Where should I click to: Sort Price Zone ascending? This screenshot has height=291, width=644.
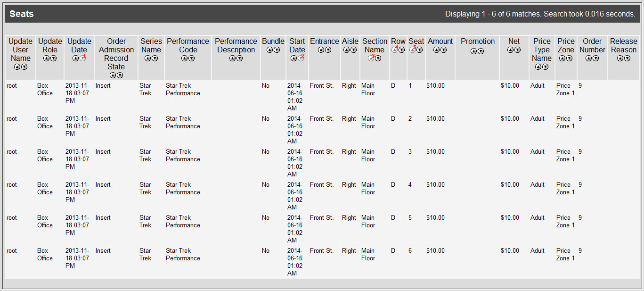(x=562, y=58)
